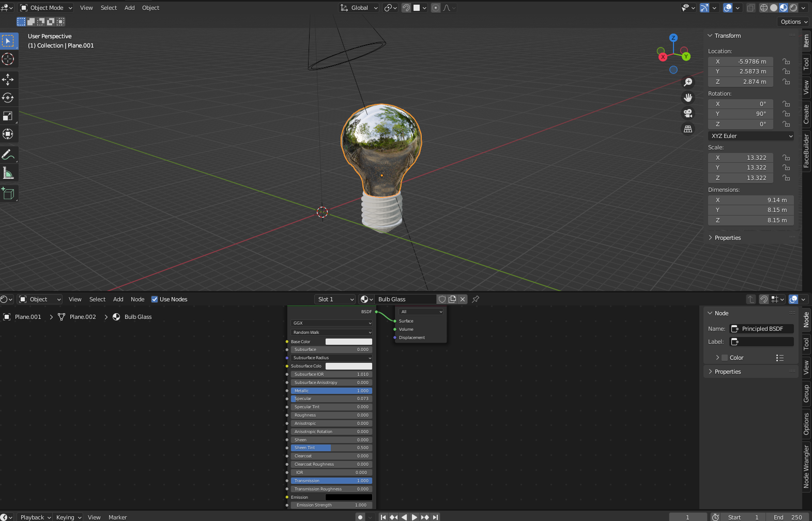
Task: Play the animation forward
Action: (414, 517)
